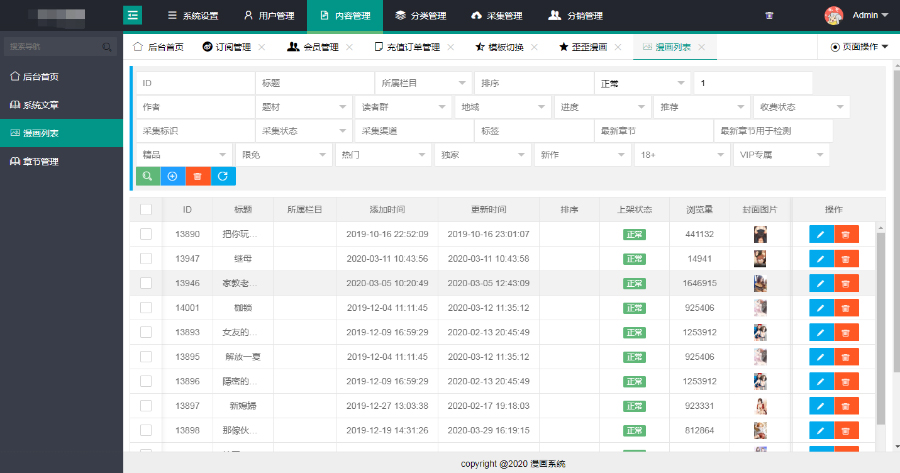The width and height of the screenshot is (900, 473).
Task: Click the edit pencil icon for comic 13890
Action: pos(821,234)
